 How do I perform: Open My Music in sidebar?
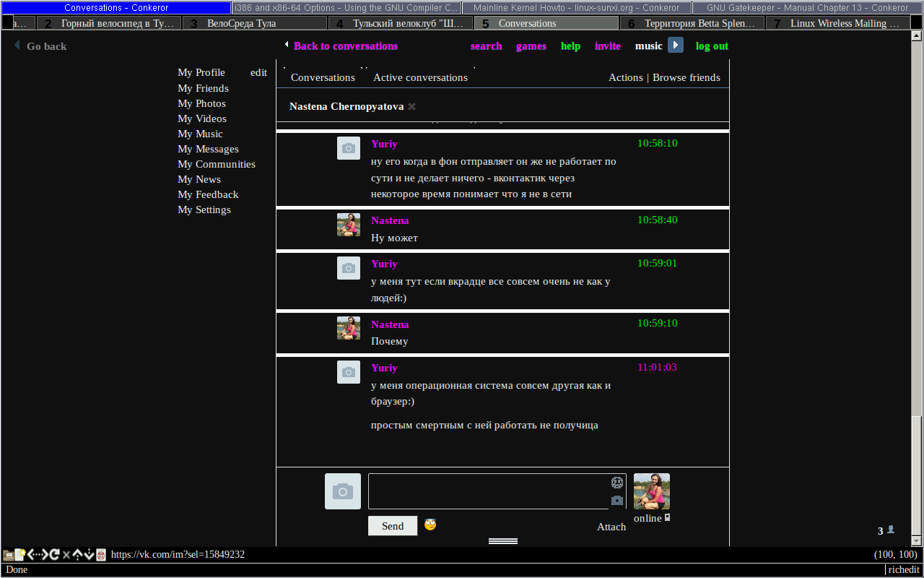[200, 134]
